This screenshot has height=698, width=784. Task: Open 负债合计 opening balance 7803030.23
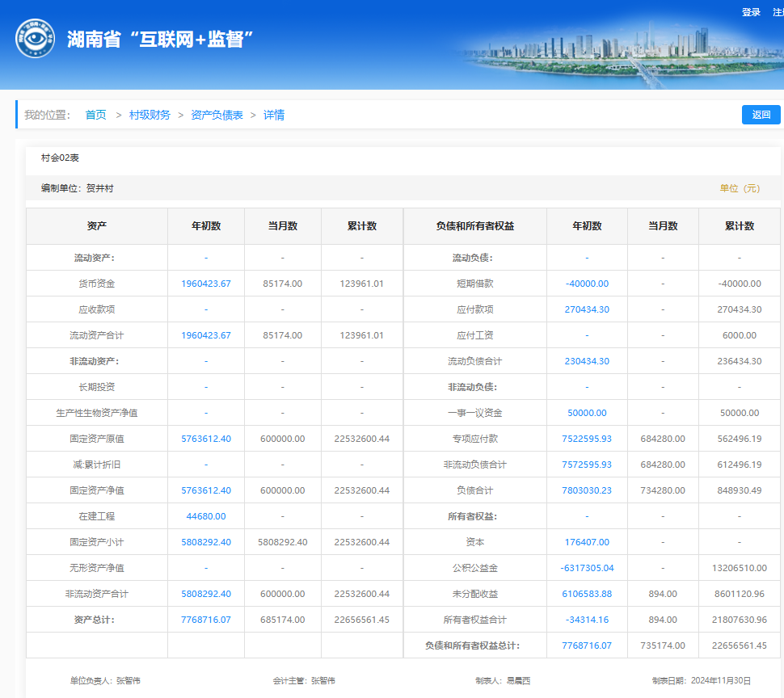coord(587,490)
